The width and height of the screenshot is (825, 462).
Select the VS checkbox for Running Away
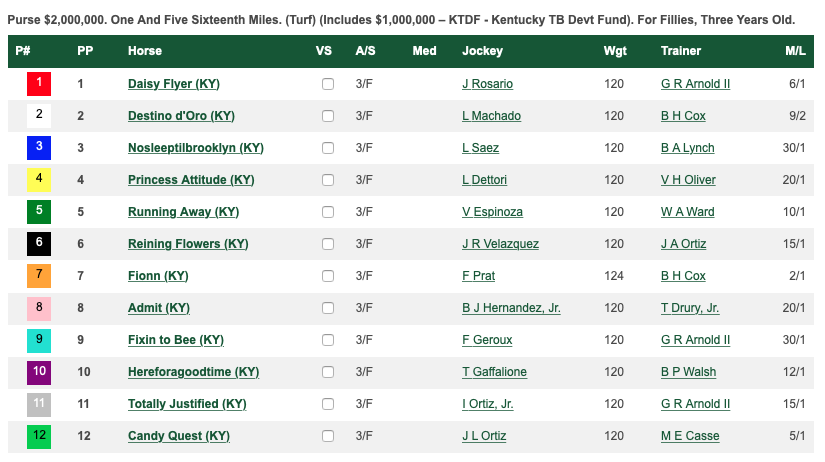[x=328, y=212]
